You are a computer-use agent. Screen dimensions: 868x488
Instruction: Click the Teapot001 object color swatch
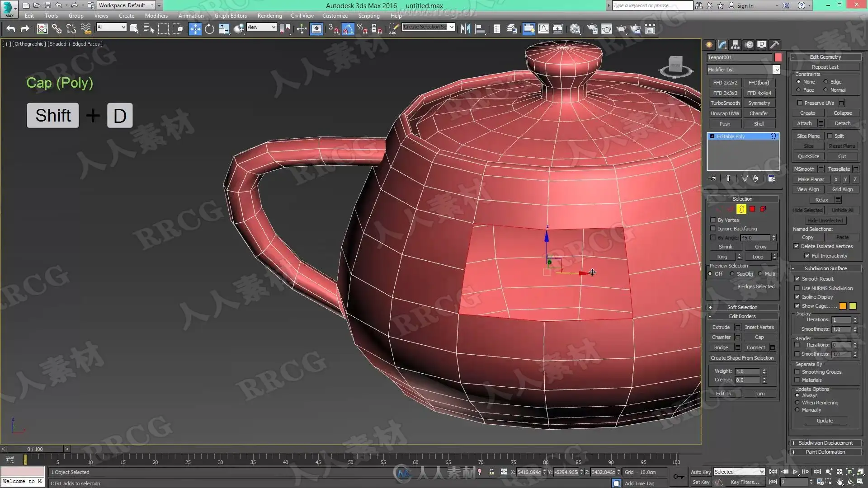778,57
